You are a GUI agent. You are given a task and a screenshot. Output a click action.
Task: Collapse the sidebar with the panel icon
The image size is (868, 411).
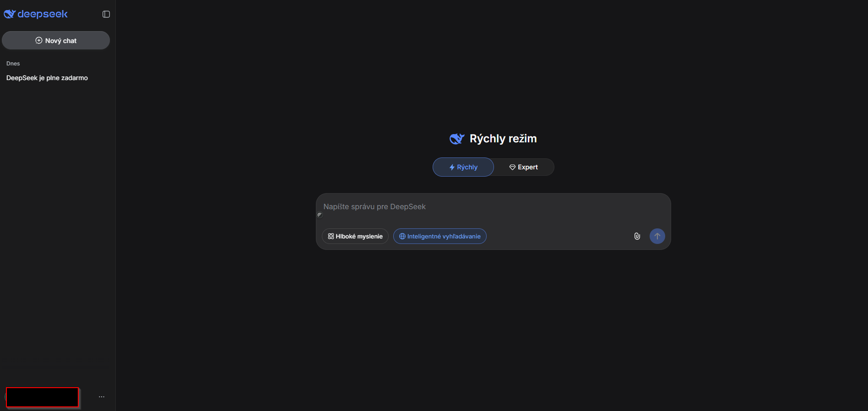(x=106, y=14)
